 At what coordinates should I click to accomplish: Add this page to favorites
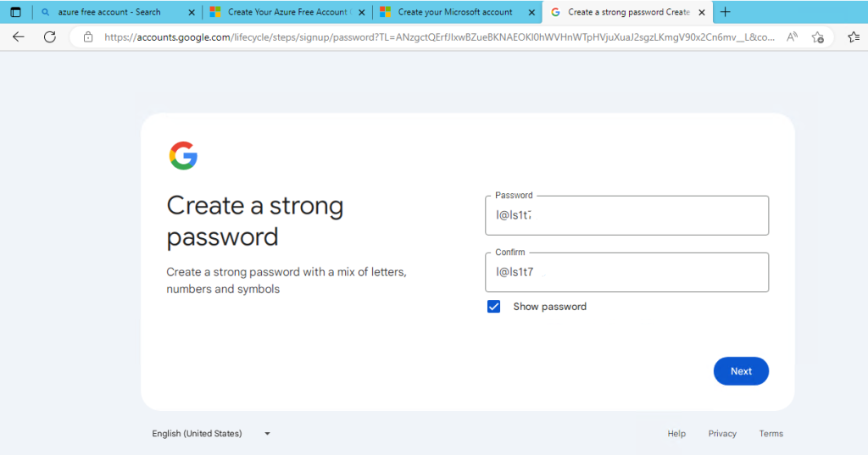(818, 37)
